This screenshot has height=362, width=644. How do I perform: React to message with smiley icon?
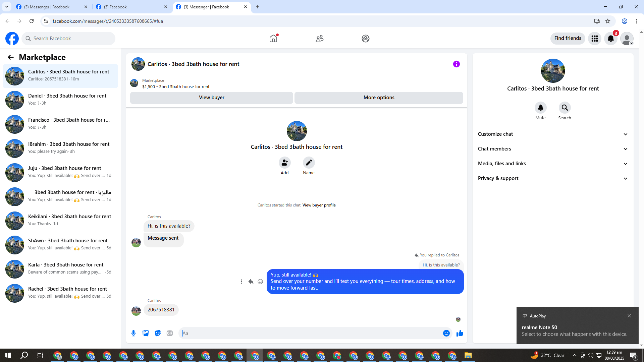(x=260, y=282)
